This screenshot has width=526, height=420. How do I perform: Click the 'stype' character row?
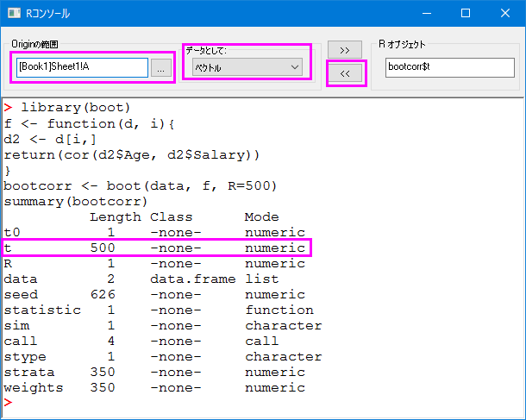(163, 356)
